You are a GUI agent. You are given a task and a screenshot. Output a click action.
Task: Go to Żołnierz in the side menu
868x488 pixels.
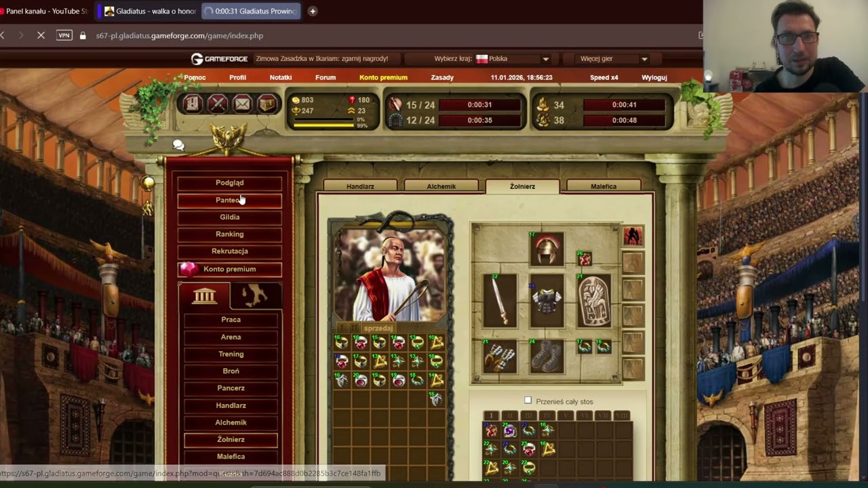tap(231, 439)
